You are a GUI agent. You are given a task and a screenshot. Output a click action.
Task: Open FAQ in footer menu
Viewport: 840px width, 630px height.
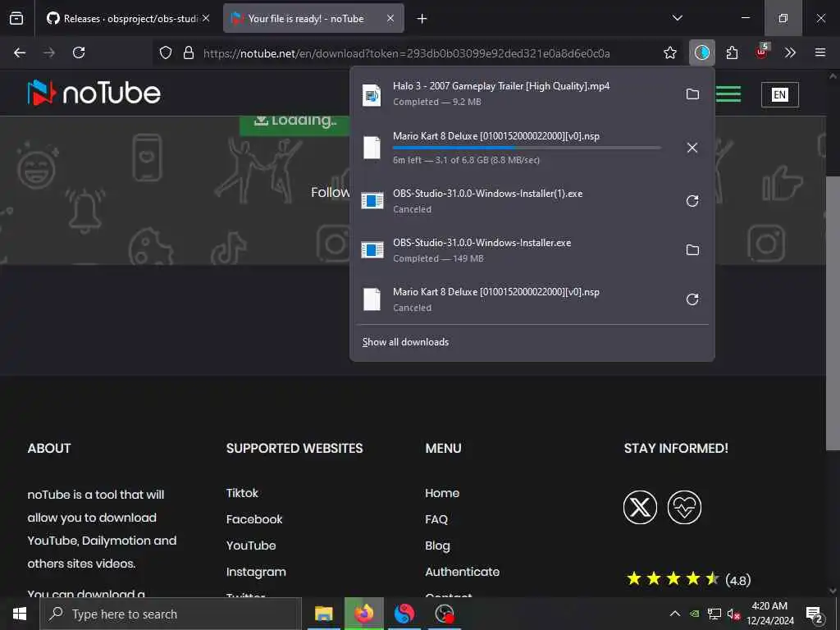(436, 519)
